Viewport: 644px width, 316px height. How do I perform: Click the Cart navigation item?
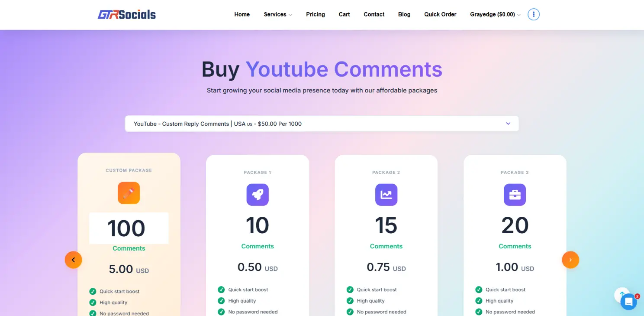click(x=344, y=14)
